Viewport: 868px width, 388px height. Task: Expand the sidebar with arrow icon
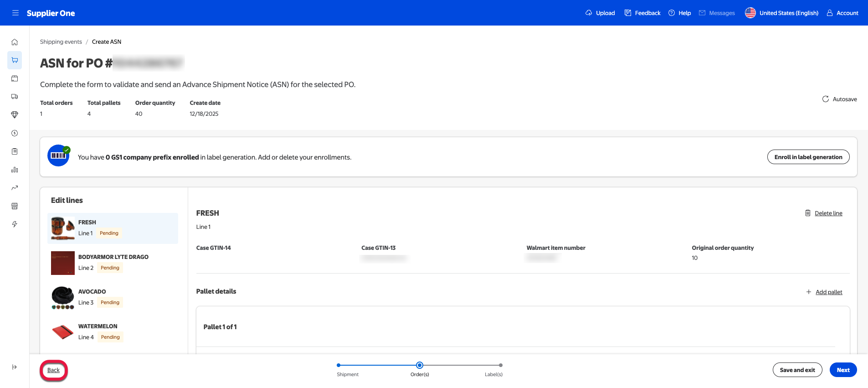point(15,367)
